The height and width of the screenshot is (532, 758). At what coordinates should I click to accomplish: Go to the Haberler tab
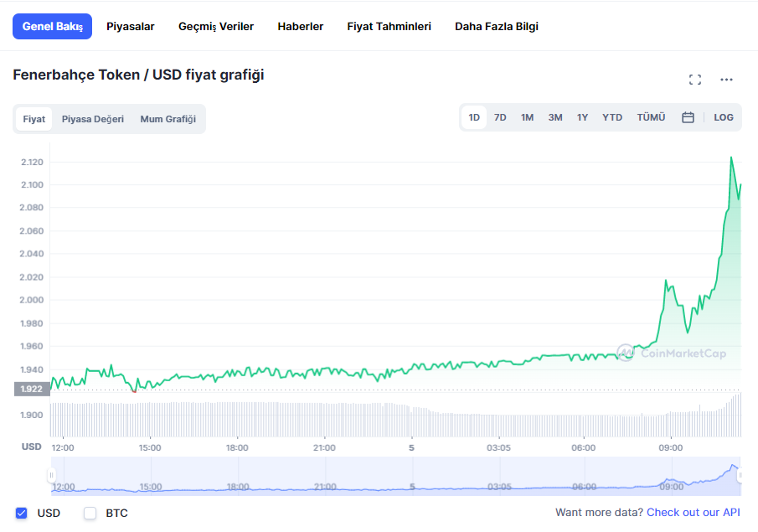301,27
